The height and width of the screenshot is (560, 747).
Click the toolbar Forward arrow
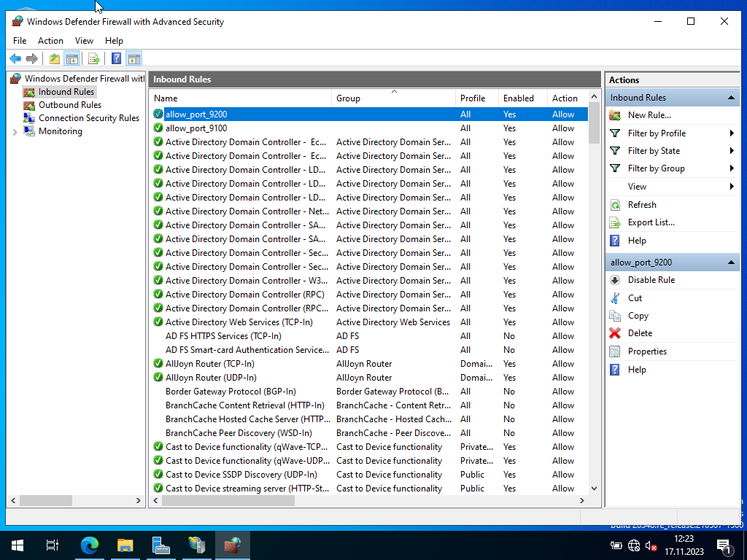[x=32, y=59]
